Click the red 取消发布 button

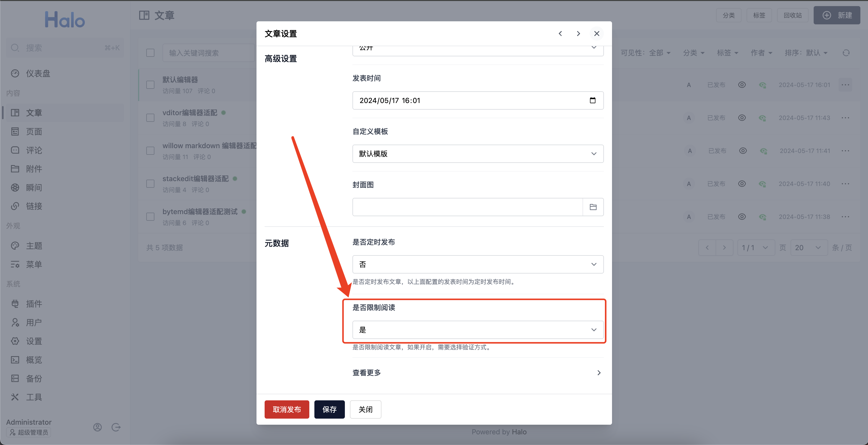coord(287,409)
